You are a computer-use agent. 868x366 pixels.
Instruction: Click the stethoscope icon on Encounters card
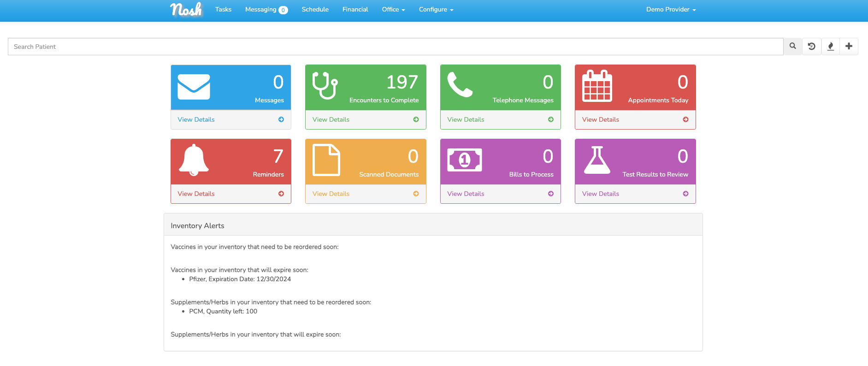tap(325, 86)
